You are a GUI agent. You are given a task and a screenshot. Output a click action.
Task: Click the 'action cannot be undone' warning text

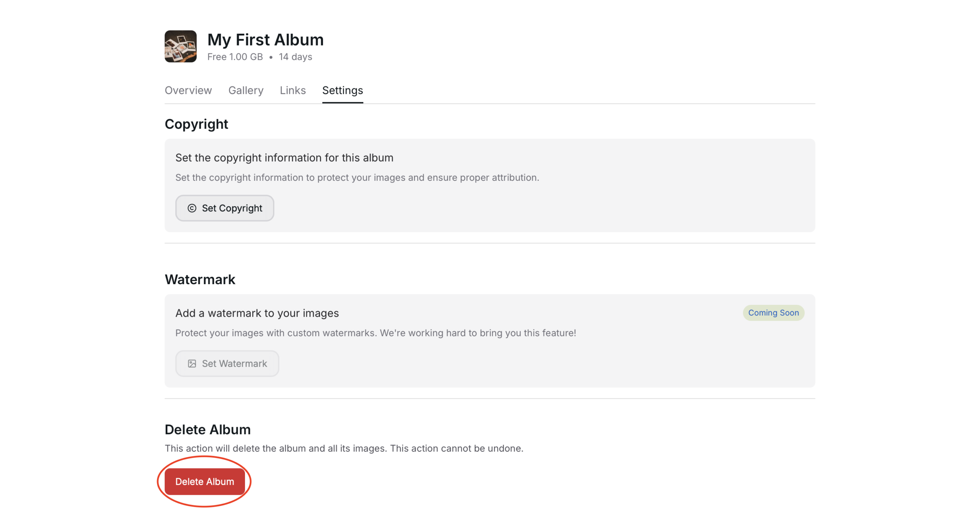tap(456, 448)
